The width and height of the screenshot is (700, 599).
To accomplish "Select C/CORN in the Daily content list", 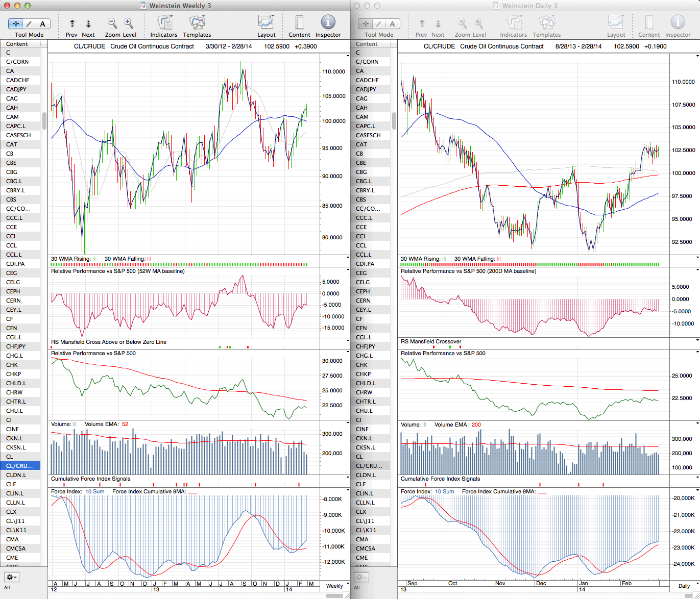I will pos(367,62).
